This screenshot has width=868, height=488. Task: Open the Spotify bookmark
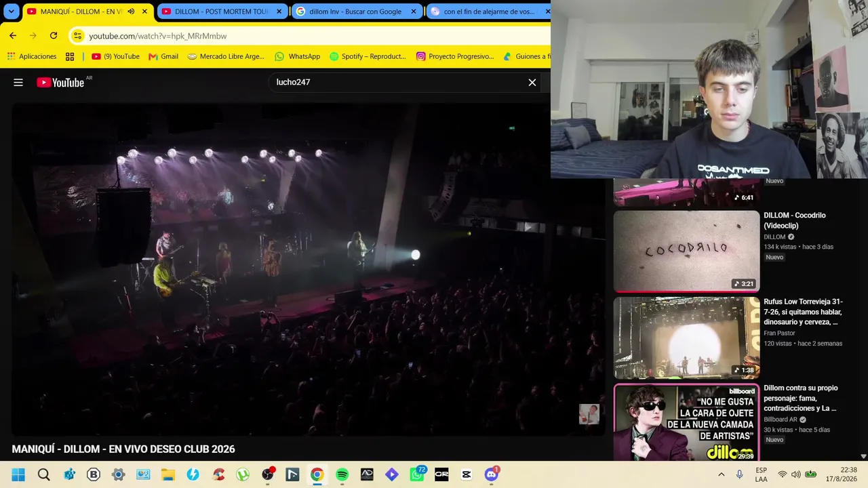pyautogui.click(x=368, y=56)
